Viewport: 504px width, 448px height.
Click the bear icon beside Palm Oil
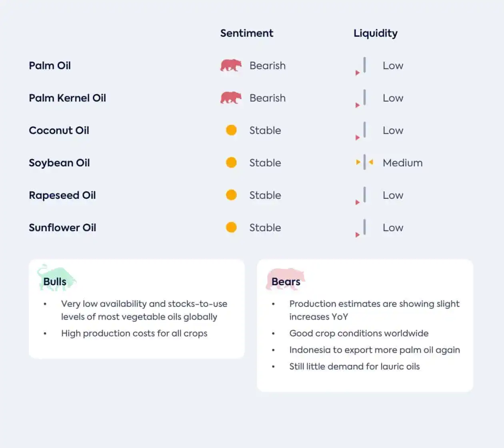point(231,65)
